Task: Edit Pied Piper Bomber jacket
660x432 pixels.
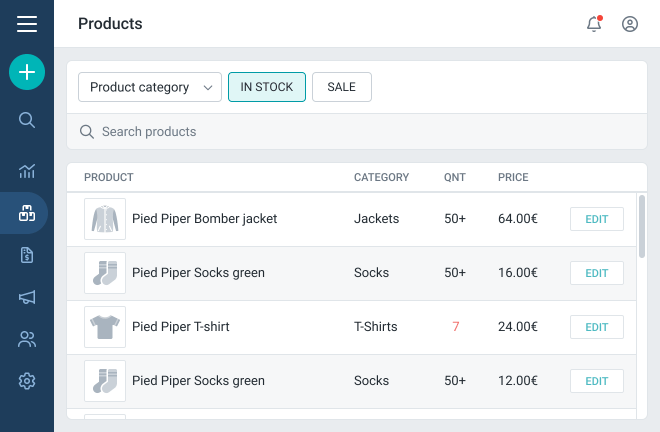Action: click(597, 219)
